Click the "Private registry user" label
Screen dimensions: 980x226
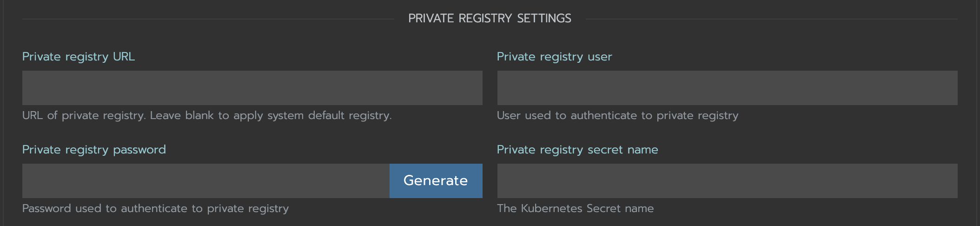554,57
